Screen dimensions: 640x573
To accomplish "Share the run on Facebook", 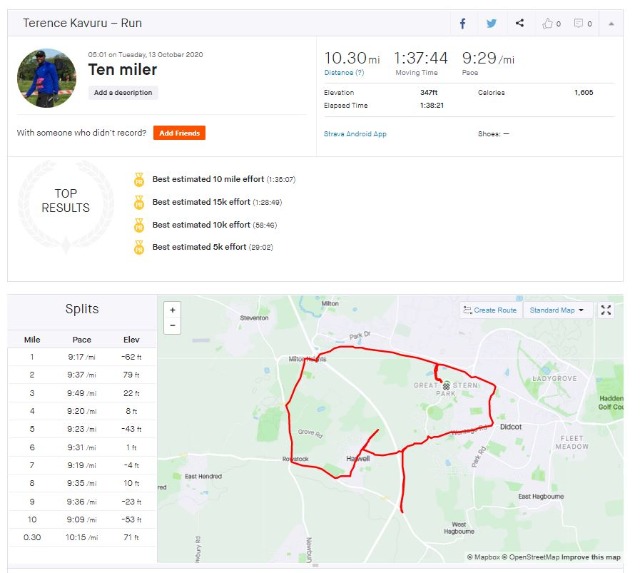I will (463, 23).
